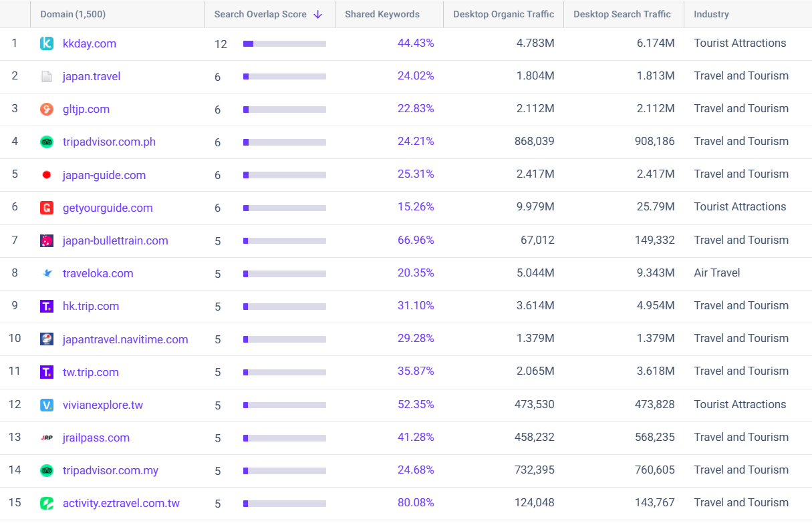This screenshot has height=523, width=812.
Task: Click the tripadvisor.com.ph owl favicon
Action: coord(47,142)
